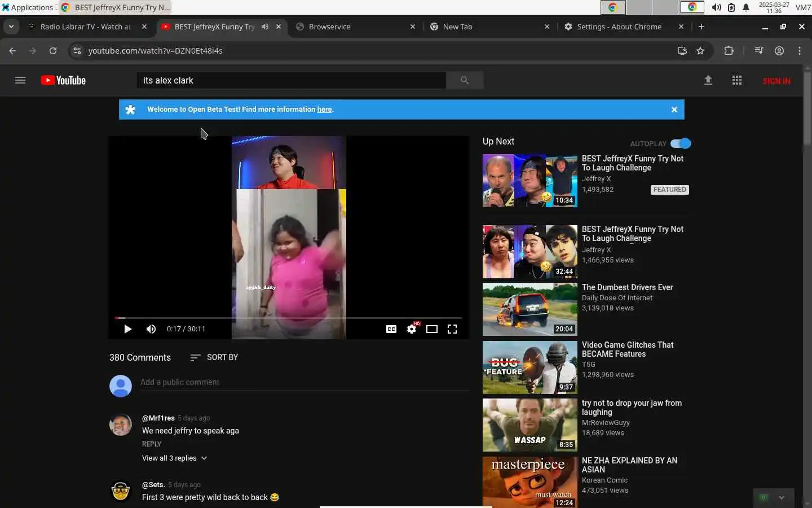Screen dimensions: 812x508
Task: Switch to theater mode
Action: click(432, 329)
